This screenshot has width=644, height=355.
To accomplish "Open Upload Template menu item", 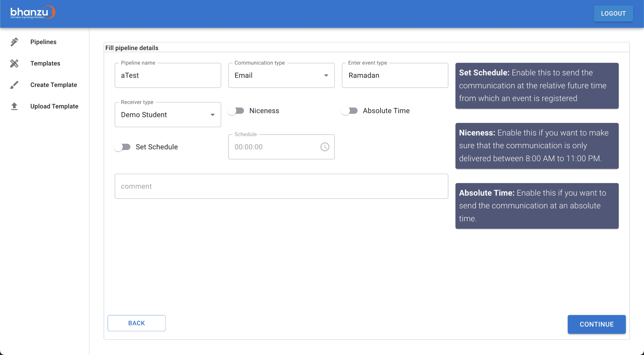I will pyautogui.click(x=54, y=106).
